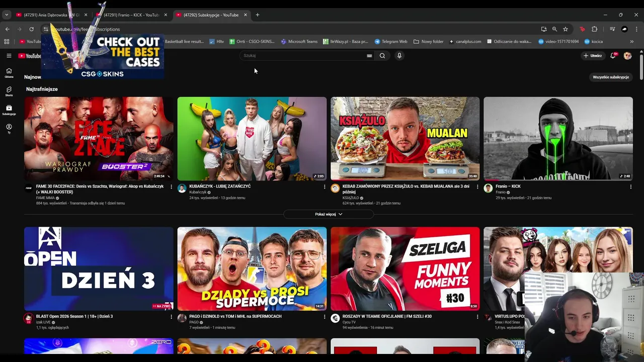This screenshot has height=362, width=644.
Task: Expand Pokaż więcej under Najtrafniejsze
Action: pos(329,214)
